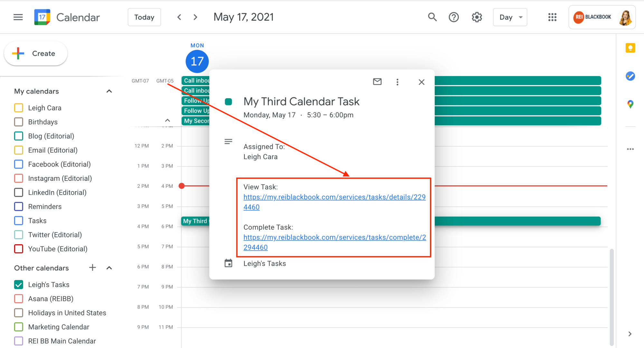The width and height of the screenshot is (644, 348).
Task: Open calendar search
Action: pos(432,17)
